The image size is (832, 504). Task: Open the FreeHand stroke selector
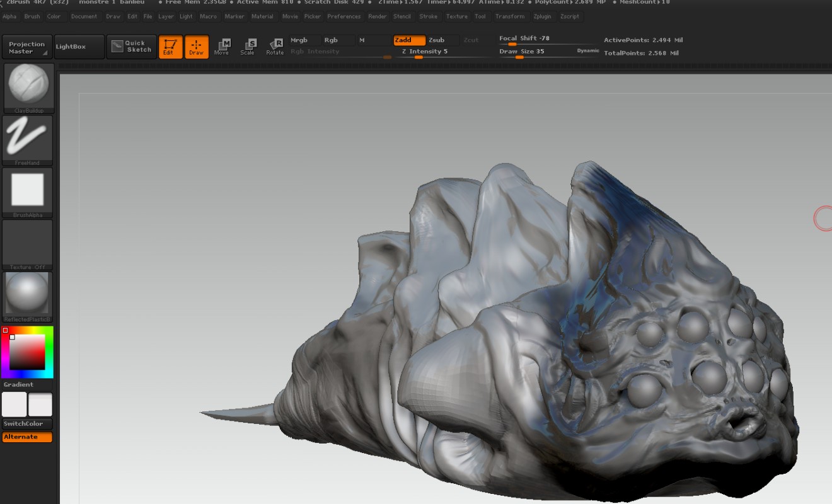point(28,140)
